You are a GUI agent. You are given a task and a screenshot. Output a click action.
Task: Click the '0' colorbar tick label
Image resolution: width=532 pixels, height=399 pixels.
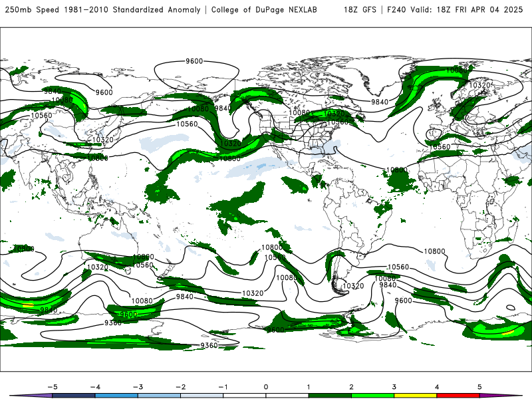(x=266, y=387)
